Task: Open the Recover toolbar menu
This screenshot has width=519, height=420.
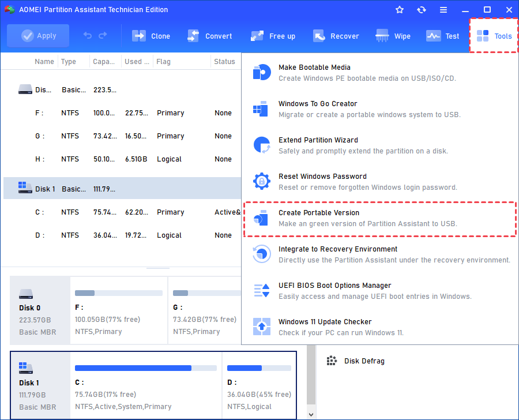Action: pos(336,36)
